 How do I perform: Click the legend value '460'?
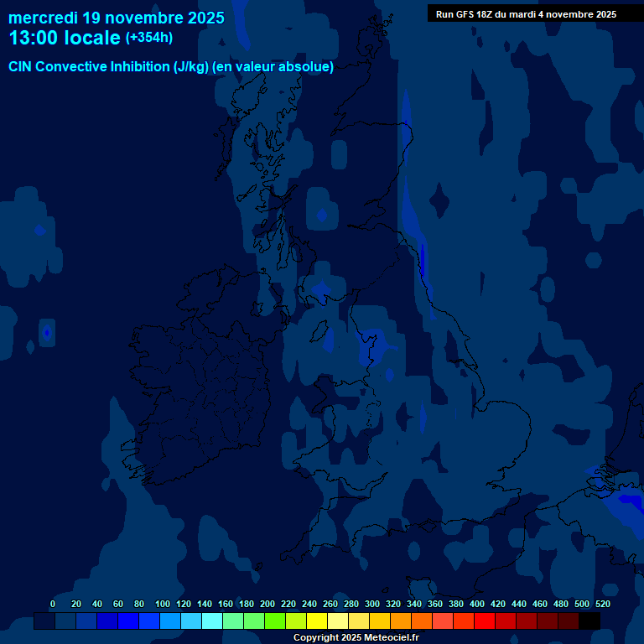539,604
